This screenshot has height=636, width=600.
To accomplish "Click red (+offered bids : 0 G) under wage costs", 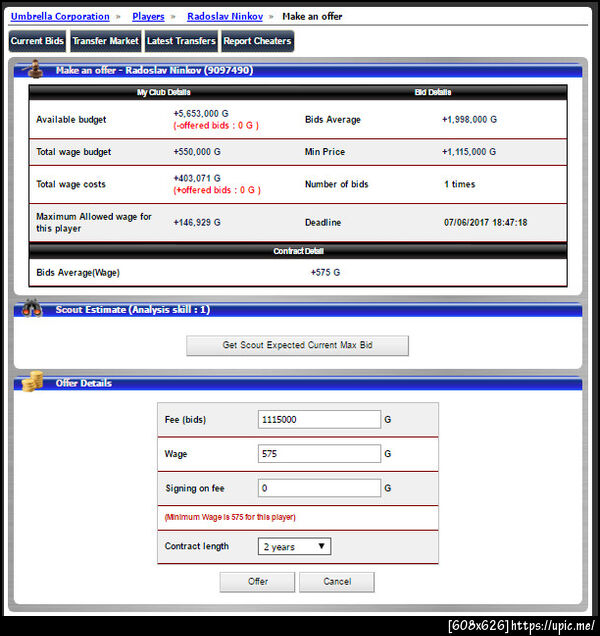I will click(217, 190).
